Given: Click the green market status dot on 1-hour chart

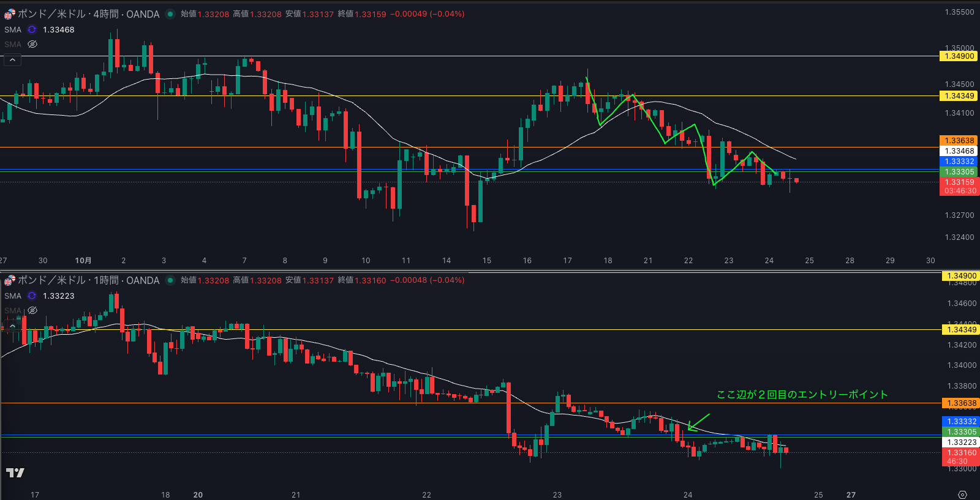Looking at the screenshot, I should [170, 280].
